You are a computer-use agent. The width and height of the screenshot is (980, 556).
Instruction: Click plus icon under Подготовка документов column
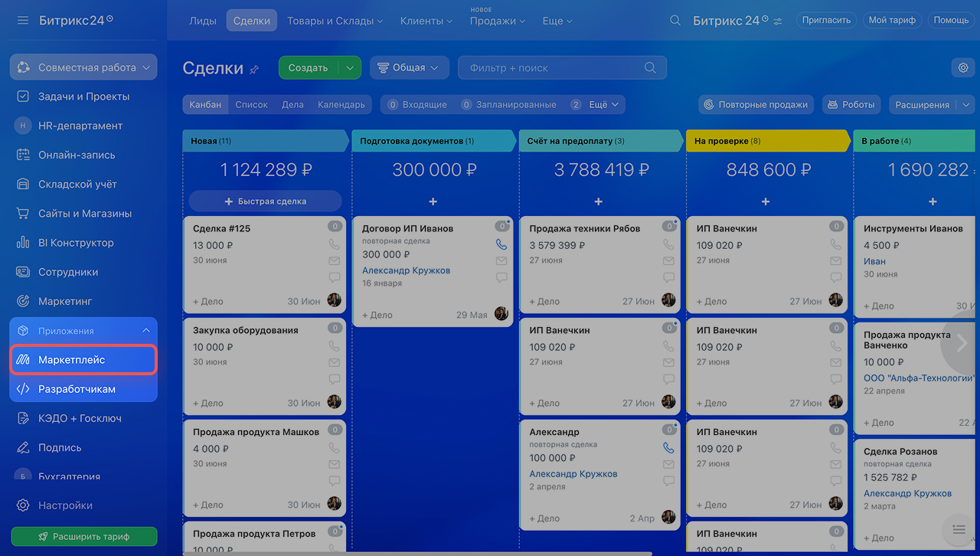(433, 201)
